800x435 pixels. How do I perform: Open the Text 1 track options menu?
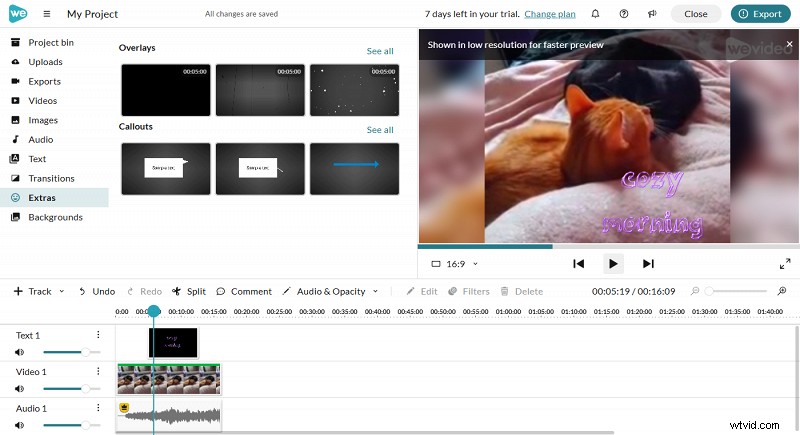click(x=98, y=335)
